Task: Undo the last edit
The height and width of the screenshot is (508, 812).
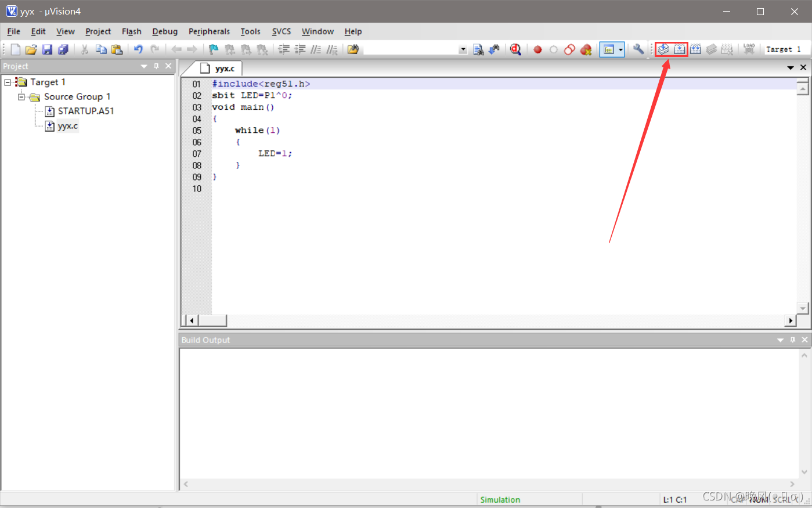Action: [x=138, y=49]
